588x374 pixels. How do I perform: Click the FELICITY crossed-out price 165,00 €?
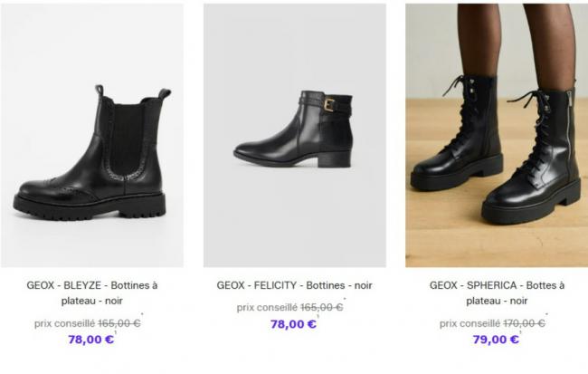tap(321, 307)
